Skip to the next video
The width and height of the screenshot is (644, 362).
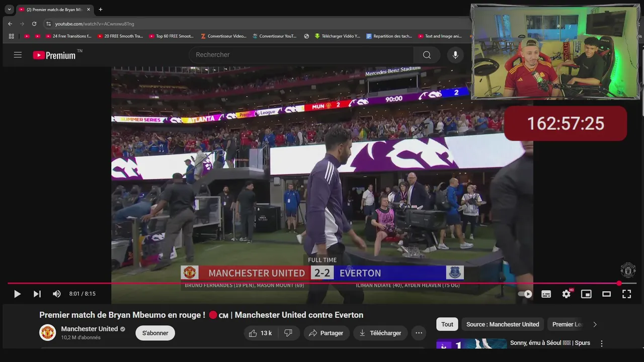pyautogui.click(x=37, y=294)
